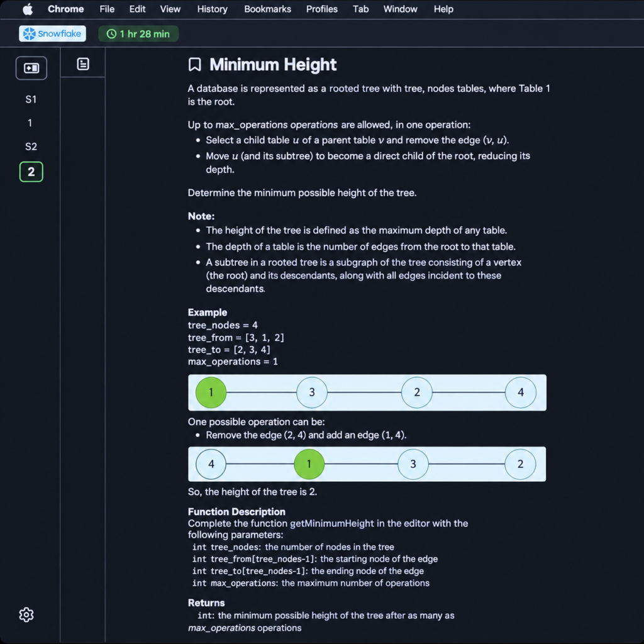Open the settings gear

coord(26,615)
